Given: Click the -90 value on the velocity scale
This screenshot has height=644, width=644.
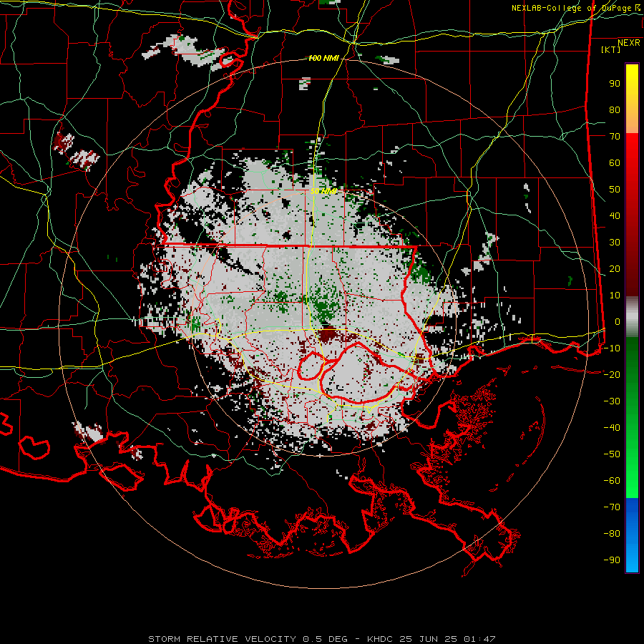Looking at the screenshot, I should click(612, 560).
